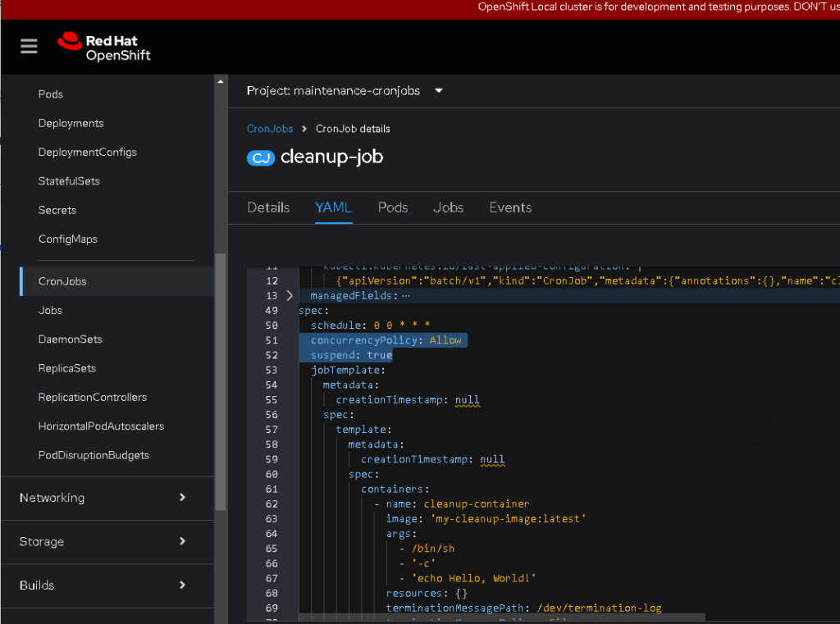Open Secrets in the sidebar
Viewport: 840px width, 624px height.
(x=57, y=210)
